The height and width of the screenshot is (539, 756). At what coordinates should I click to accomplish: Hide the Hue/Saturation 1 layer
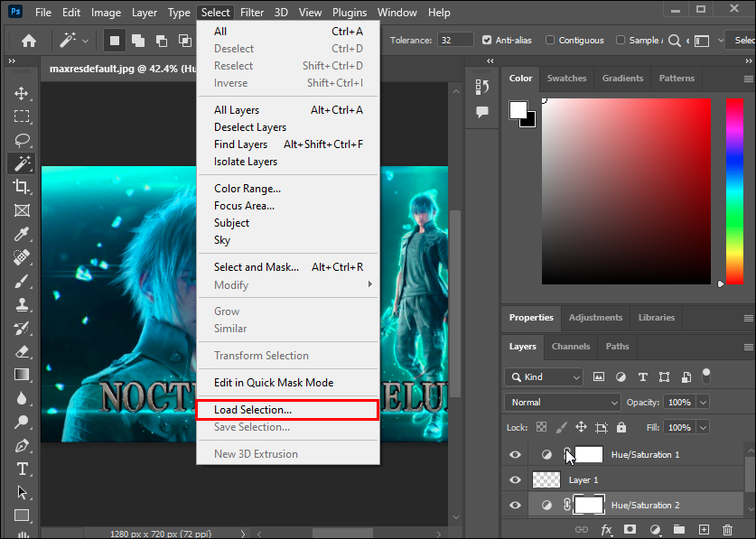coord(515,455)
